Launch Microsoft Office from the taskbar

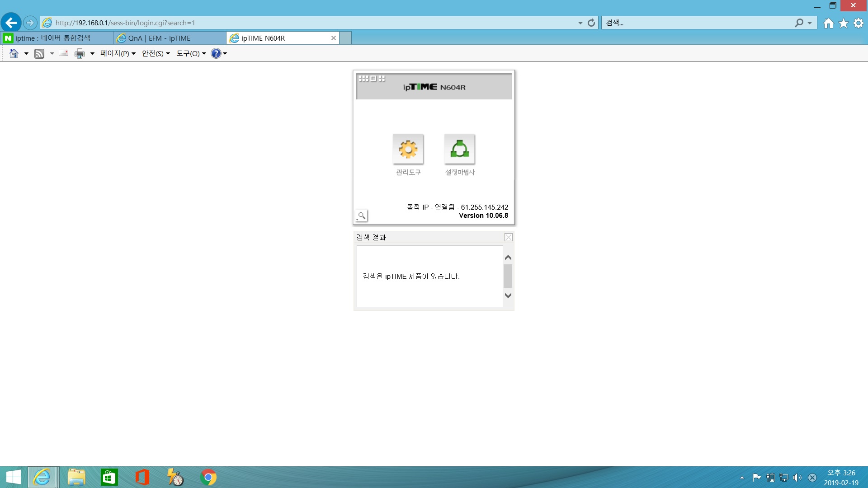pyautogui.click(x=142, y=477)
